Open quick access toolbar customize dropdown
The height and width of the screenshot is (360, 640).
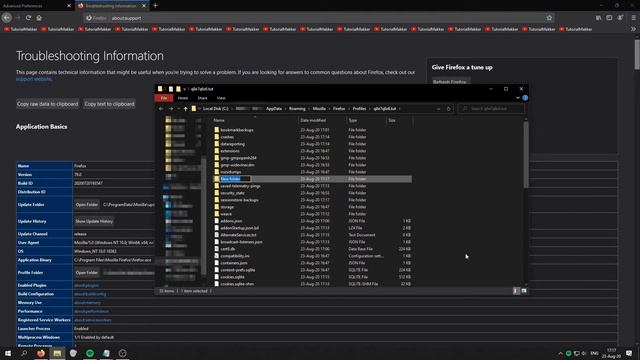184,89
